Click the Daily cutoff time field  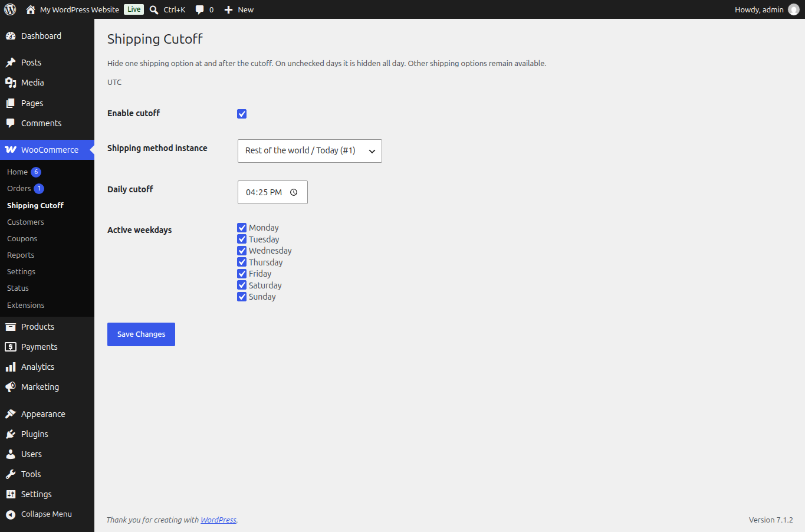pos(272,192)
